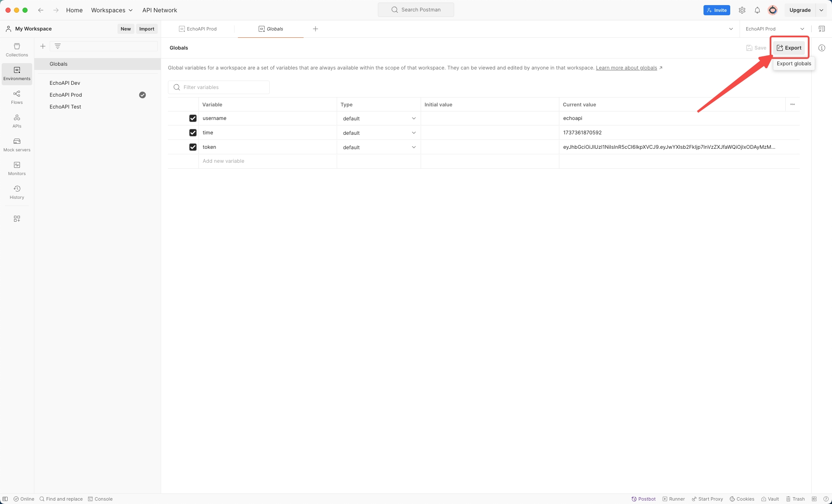Uncheck the username variable checkbox
832x504 pixels.
(x=193, y=118)
